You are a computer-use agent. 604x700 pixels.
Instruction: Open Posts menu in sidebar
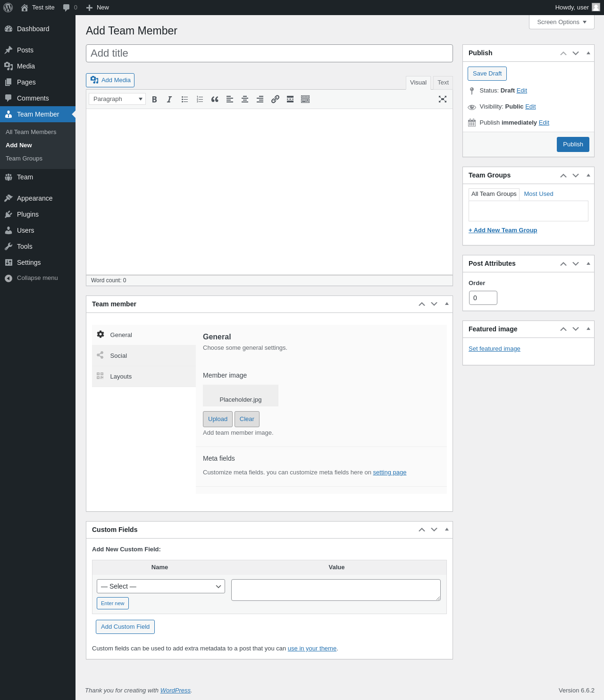(38, 50)
